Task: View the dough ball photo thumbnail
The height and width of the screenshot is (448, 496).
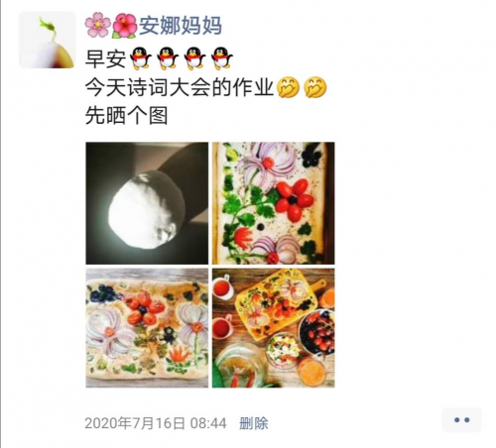Action: (x=147, y=203)
